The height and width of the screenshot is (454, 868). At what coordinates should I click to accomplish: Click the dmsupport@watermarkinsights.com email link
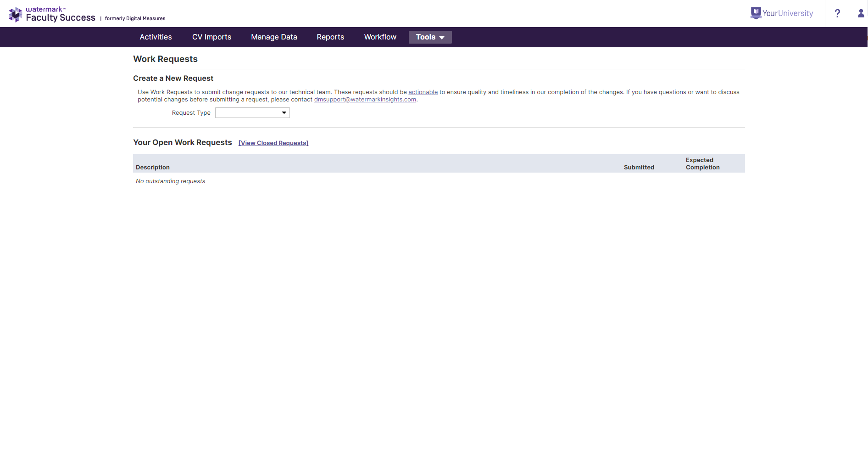point(365,99)
